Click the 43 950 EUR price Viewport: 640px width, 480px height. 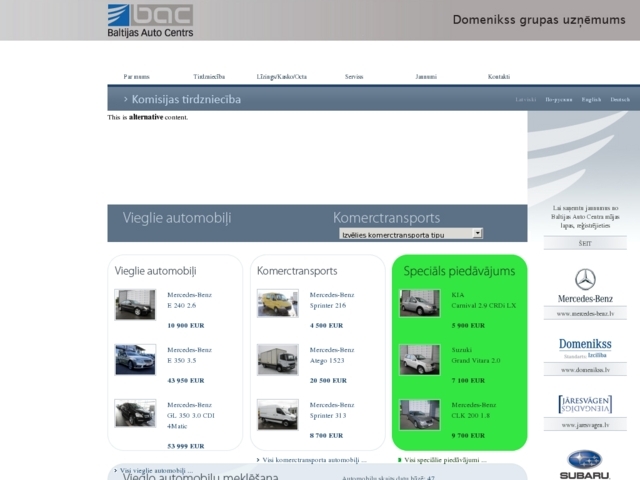[186, 381]
